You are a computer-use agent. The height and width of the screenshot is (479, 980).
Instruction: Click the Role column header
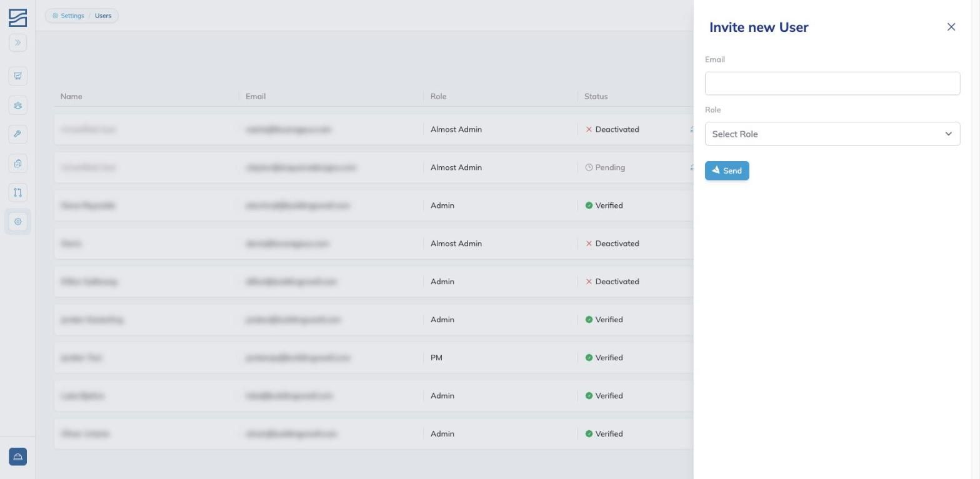(438, 96)
